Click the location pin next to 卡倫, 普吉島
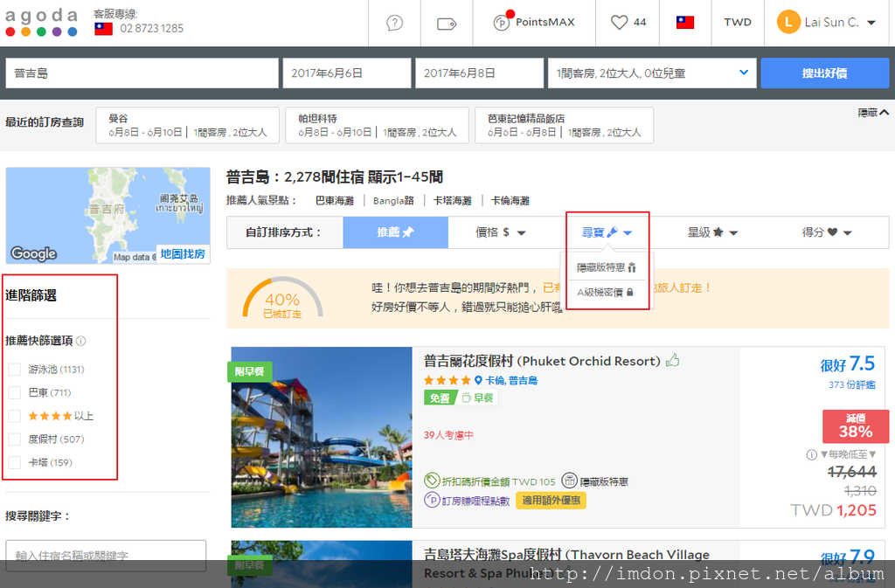The width and height of the screenshot is (895, 588). pyautogui.click(x=478, y=380)
